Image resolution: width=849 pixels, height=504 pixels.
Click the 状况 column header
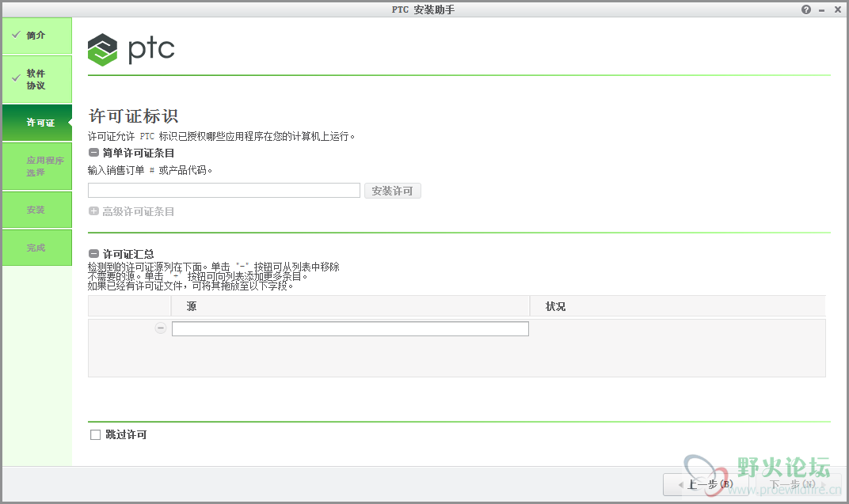(678, 306)
